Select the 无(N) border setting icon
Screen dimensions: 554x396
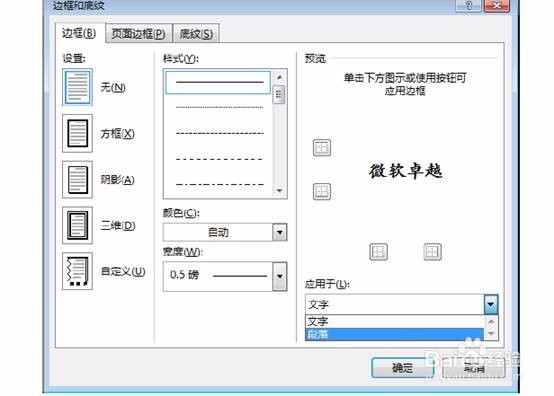click(x=77, y=87)
